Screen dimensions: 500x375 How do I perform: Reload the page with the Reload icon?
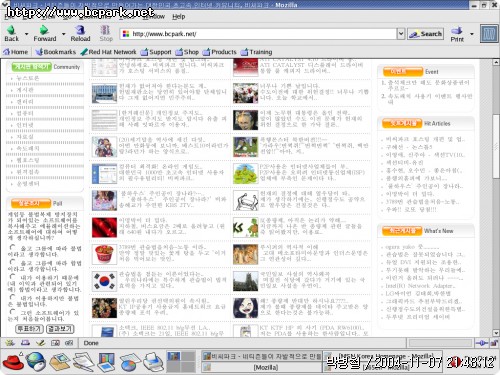80,30
